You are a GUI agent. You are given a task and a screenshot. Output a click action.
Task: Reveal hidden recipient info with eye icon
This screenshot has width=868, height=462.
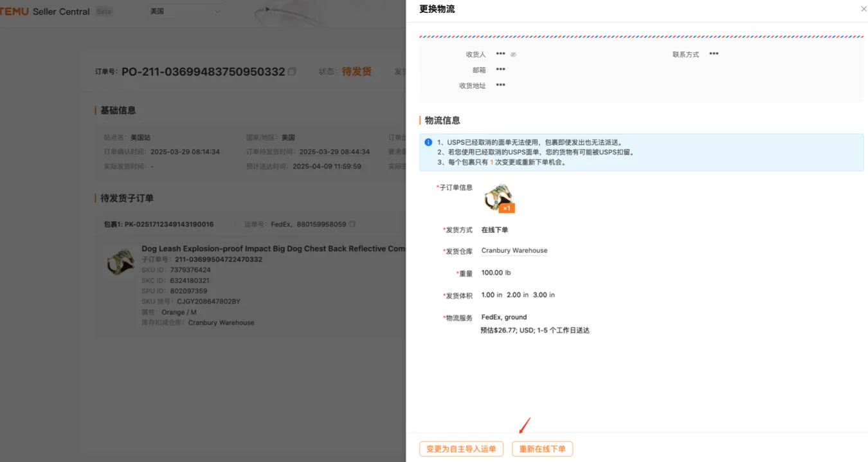click(x=513, y=55)
